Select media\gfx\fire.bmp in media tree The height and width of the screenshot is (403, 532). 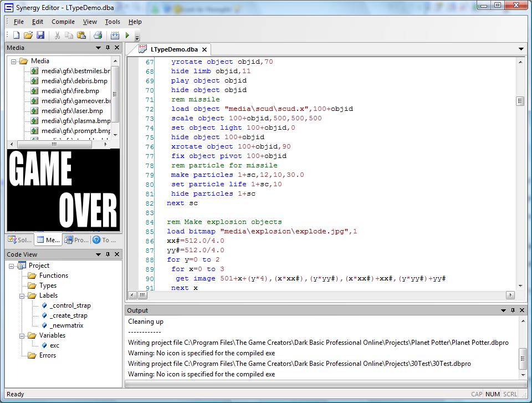pos(70,91)
